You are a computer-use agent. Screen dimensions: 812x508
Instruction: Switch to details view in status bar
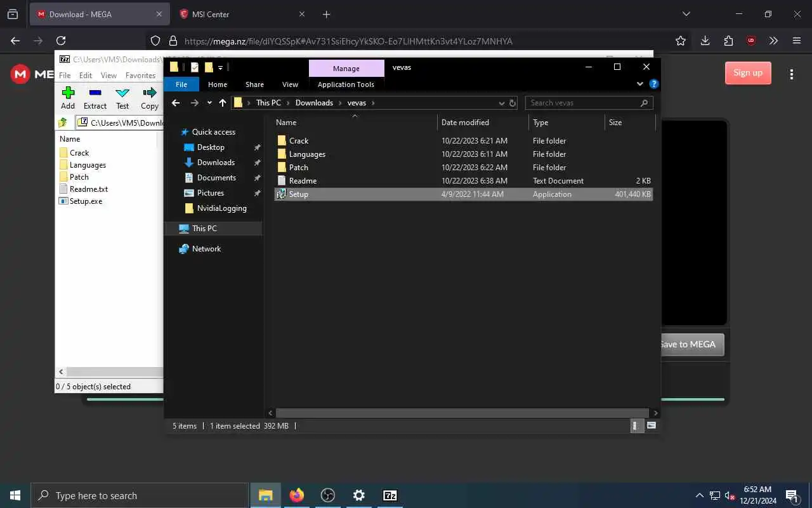tap(638, 426)
